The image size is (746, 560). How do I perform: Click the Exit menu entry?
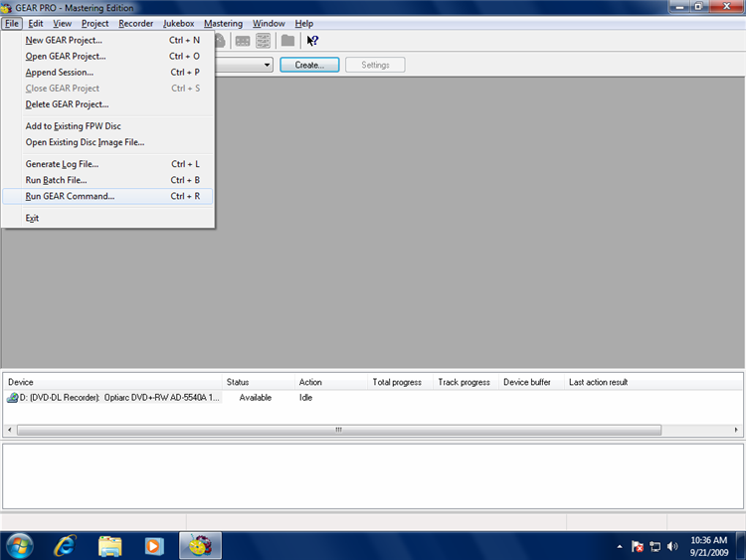point(33,218)
